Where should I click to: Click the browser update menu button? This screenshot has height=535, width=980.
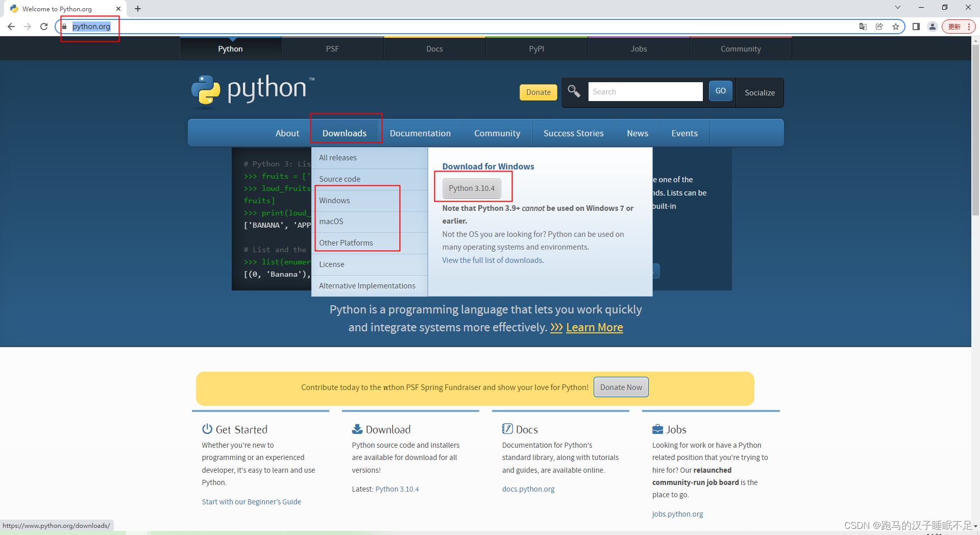(959, 27)
